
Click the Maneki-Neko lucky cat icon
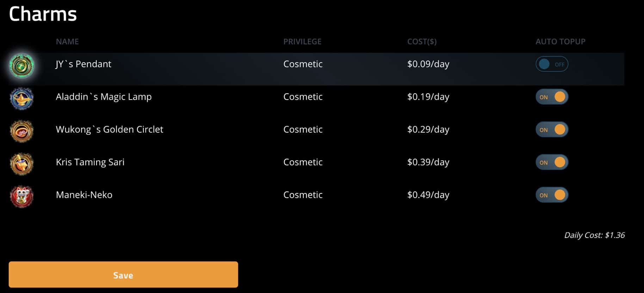point(22,197)
